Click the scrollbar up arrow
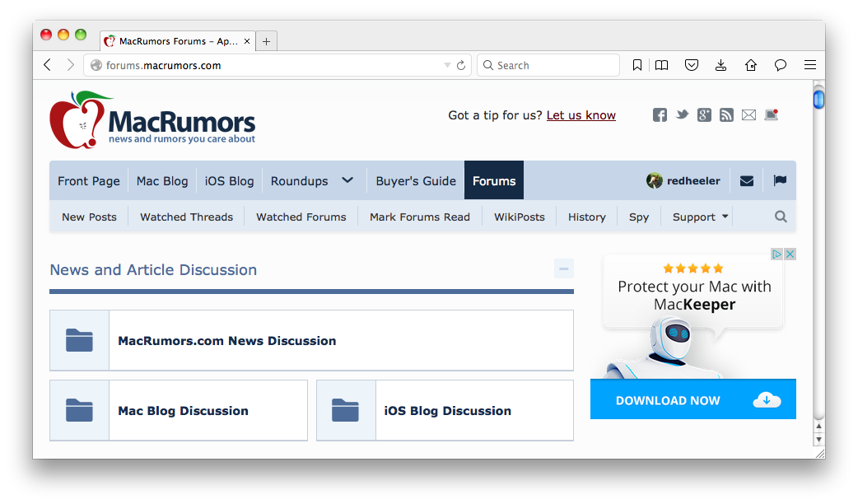Image resolution: width=858 pixels, height=504 pixels. click(818, 426)
